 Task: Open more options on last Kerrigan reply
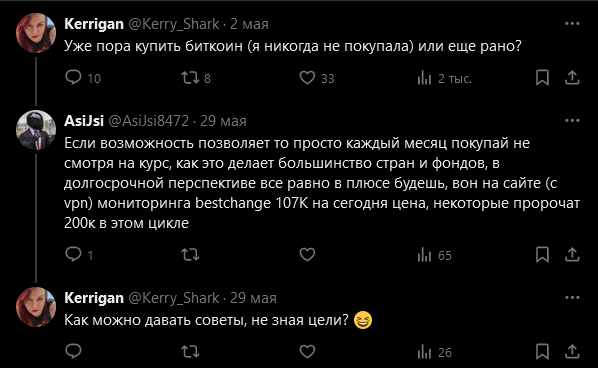[x=572, y=297]
